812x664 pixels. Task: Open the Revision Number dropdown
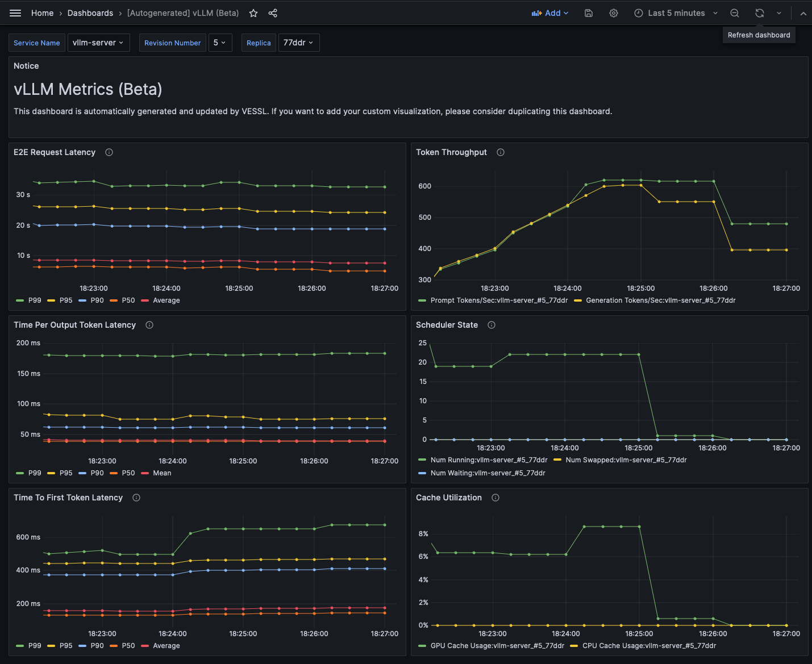point(220,43)
